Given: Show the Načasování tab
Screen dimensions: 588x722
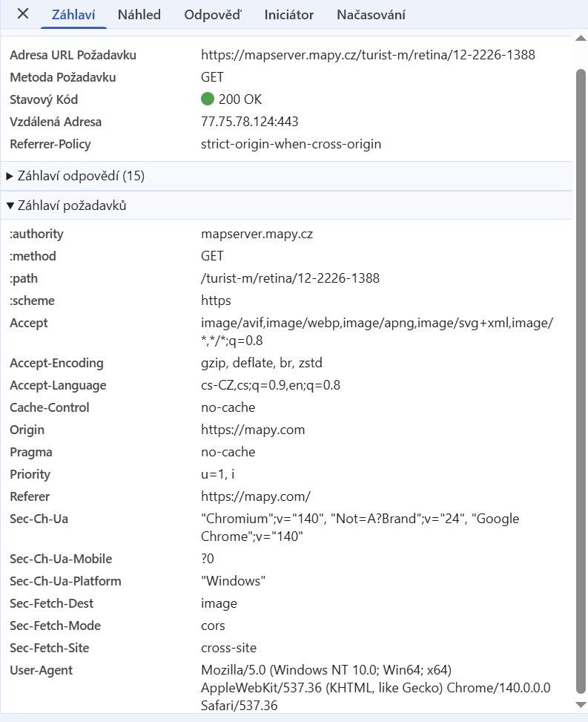Looking at the screenshot, I should (x=371, y=15).
